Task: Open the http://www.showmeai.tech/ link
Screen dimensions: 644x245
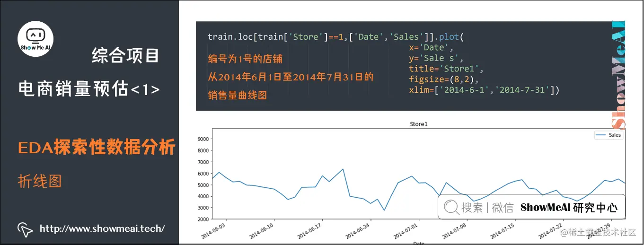Action: tap(102, 229)
